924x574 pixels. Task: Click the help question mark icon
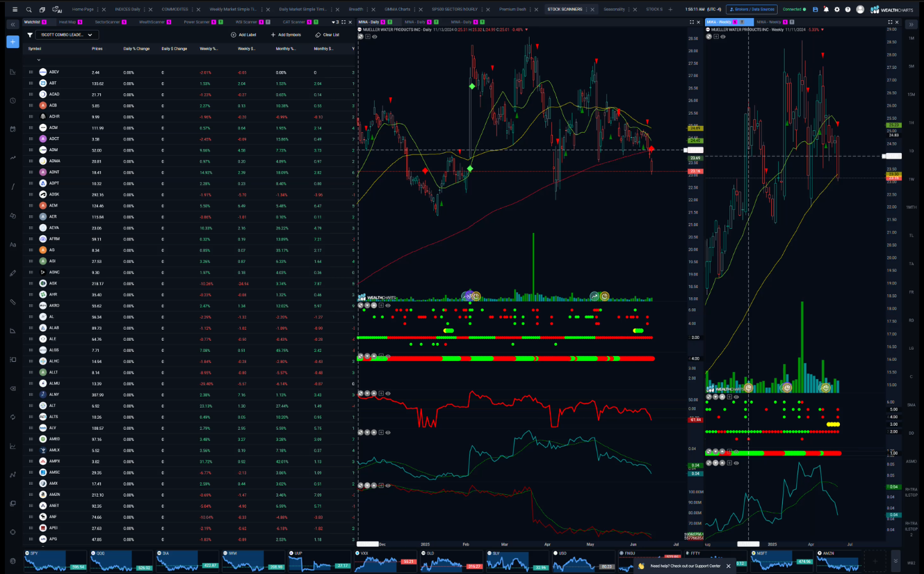848,10
